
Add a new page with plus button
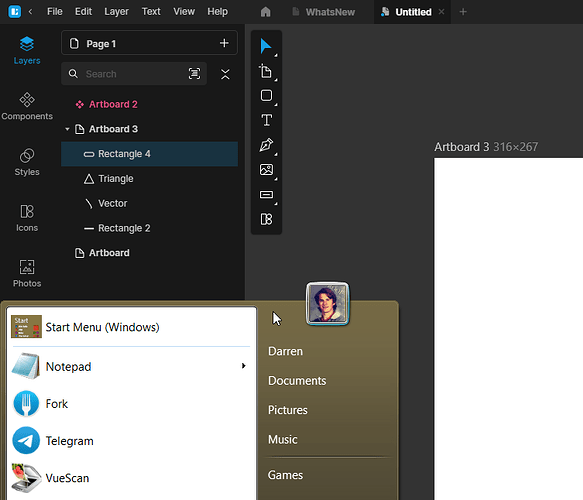(224, 43)
